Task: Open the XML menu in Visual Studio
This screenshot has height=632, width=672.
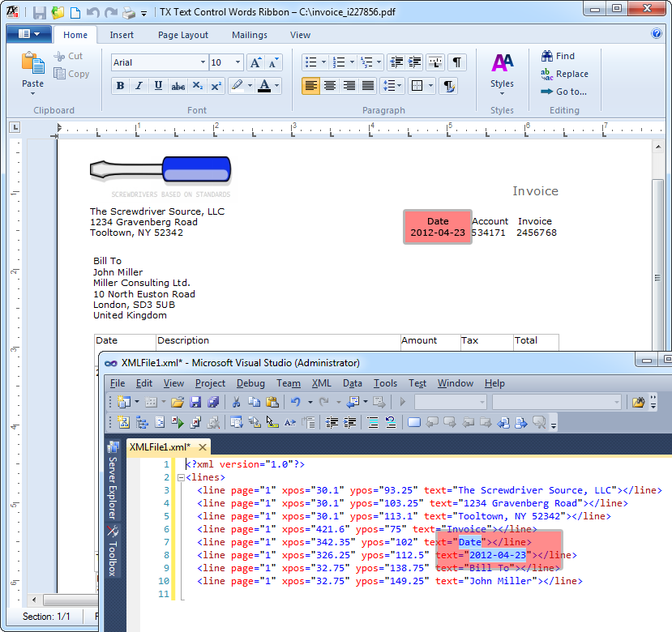Action: 322,383
